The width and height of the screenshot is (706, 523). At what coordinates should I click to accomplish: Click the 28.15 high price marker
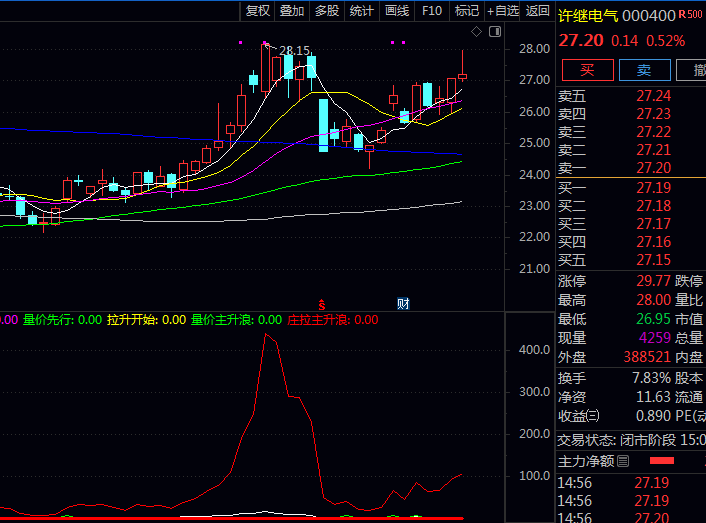pyautogui.click(x=294, y=50)
